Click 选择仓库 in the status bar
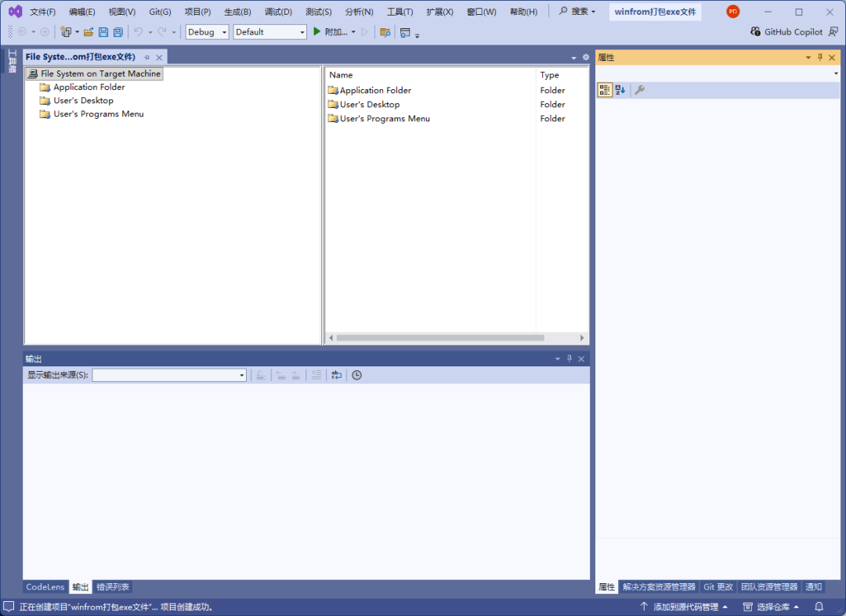The image size is (846, 616). click(x=771, y=607)
